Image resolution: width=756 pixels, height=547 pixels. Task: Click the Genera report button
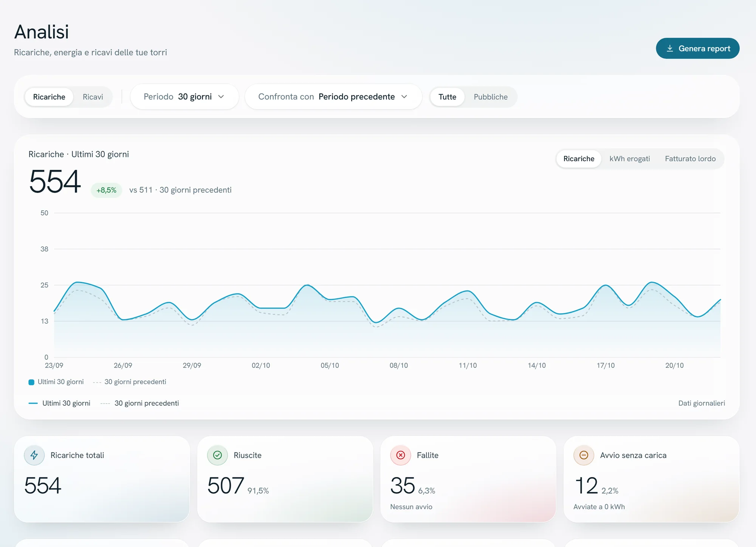point(697,48)
